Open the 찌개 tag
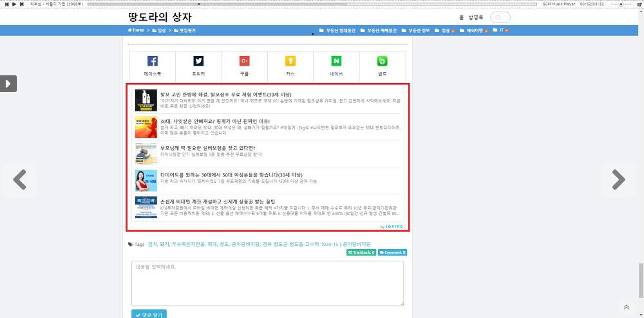Viewport: 644px width, 318px height. pos(213,244)
